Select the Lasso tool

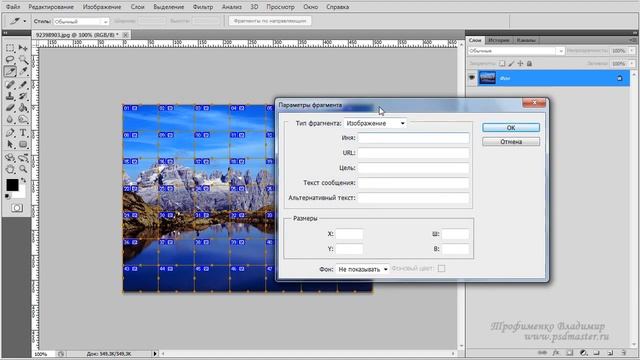(10, 60)
